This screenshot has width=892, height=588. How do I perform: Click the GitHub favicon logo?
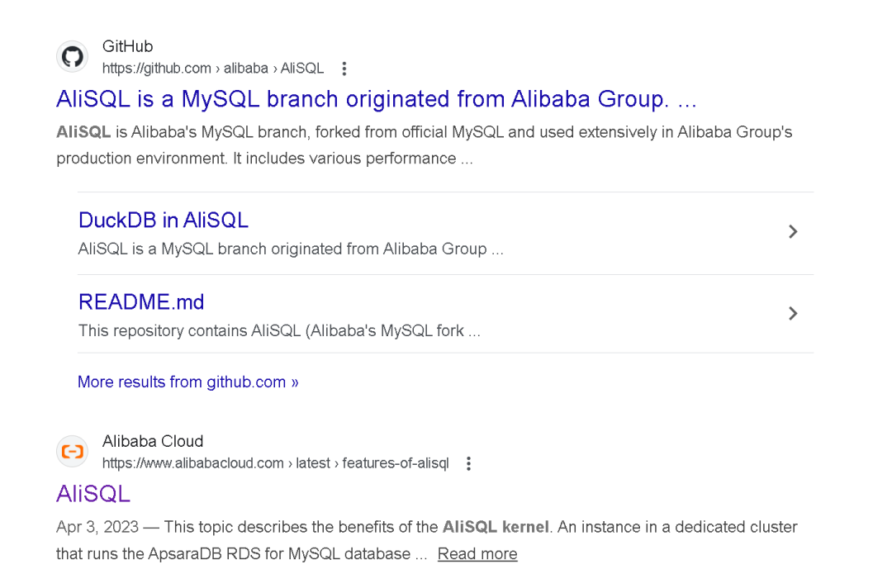[72, 57]
